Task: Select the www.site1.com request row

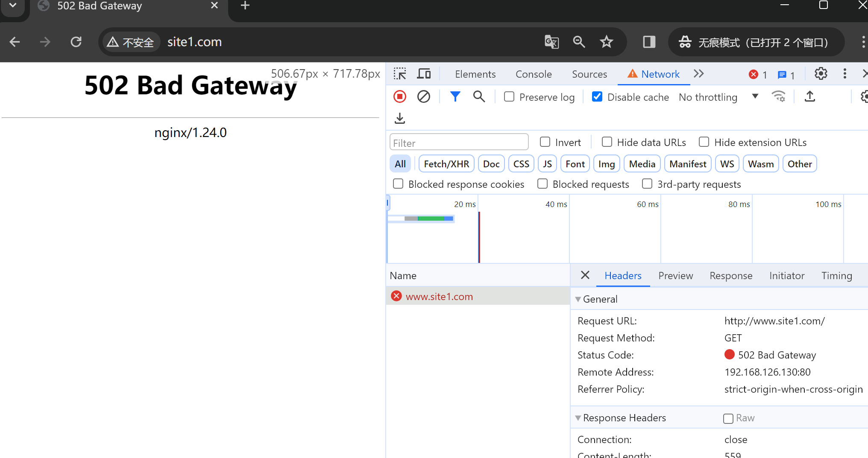Action: (x=439, y=296)
